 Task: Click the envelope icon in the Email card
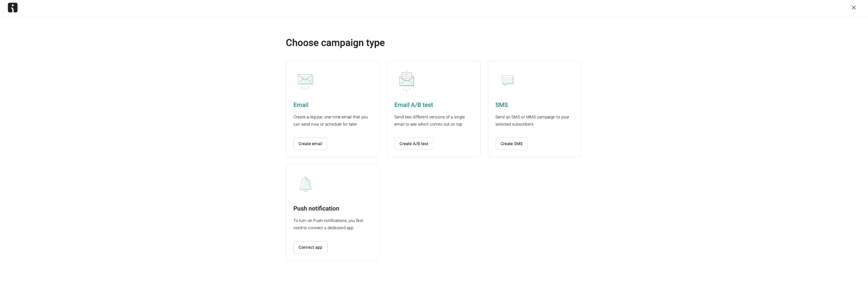pos(305,81)
